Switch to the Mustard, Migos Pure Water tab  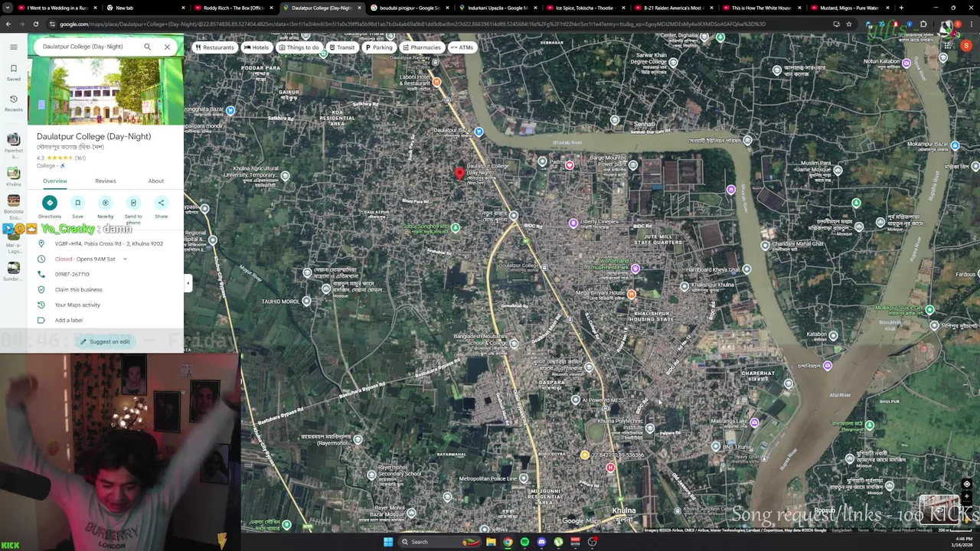850,8
